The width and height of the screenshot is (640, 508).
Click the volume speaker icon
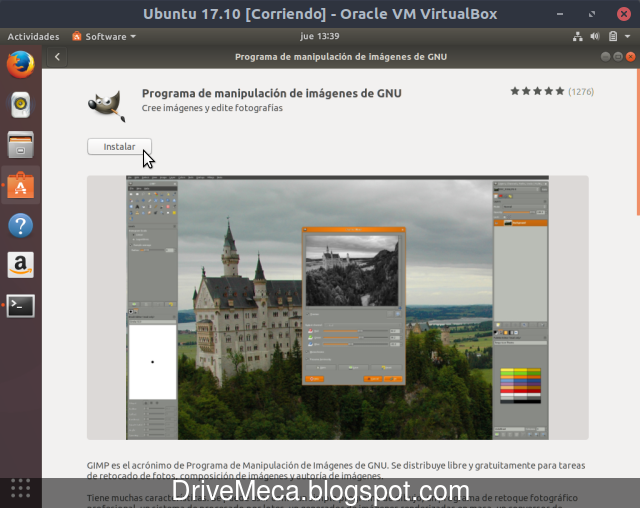(595, 37)
